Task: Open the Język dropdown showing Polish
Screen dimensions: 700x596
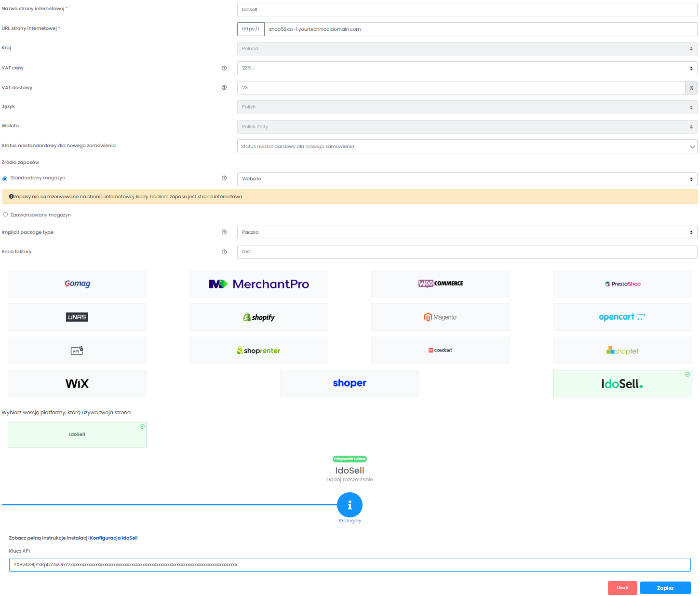Action: click(467, 107)
